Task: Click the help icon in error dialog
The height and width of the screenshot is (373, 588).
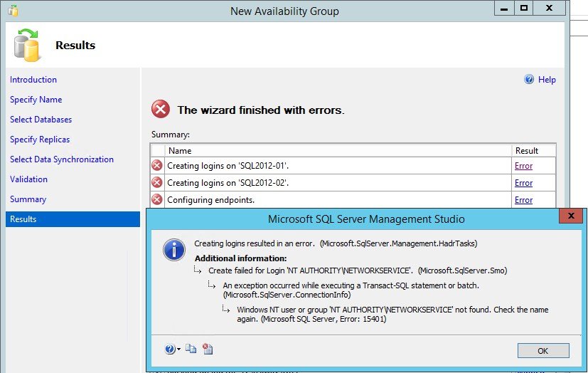Action: pos(169,349)
